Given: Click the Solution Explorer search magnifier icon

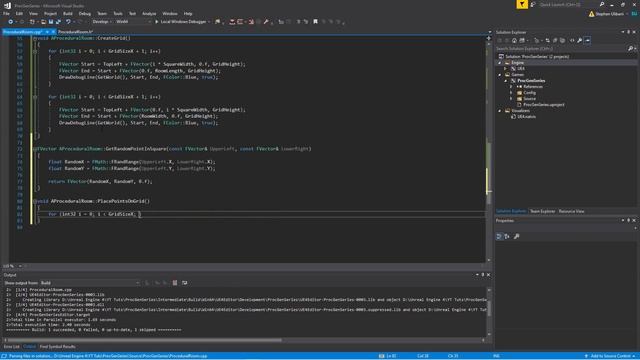Looking at the screenshot, I should [630, 49].
